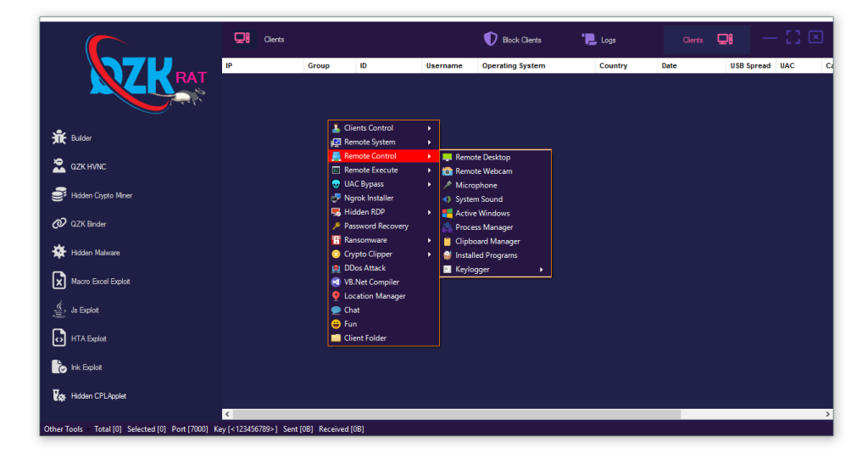The image size is (868, 475).
Task: Select the Microphone icon in submenu
Action: pos(448,185)
